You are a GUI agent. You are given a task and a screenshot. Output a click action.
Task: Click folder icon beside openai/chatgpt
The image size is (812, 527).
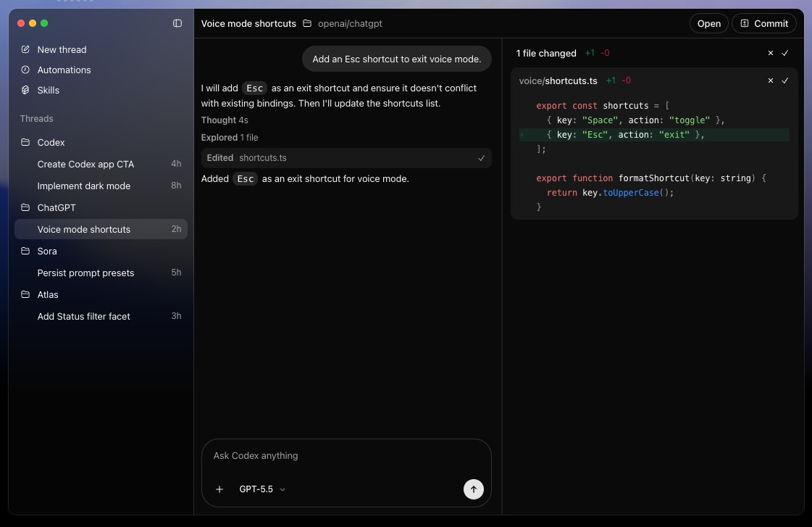[307, 23]
